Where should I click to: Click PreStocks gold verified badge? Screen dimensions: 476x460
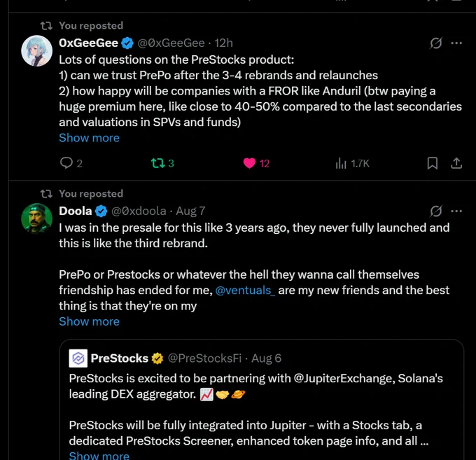157,358
